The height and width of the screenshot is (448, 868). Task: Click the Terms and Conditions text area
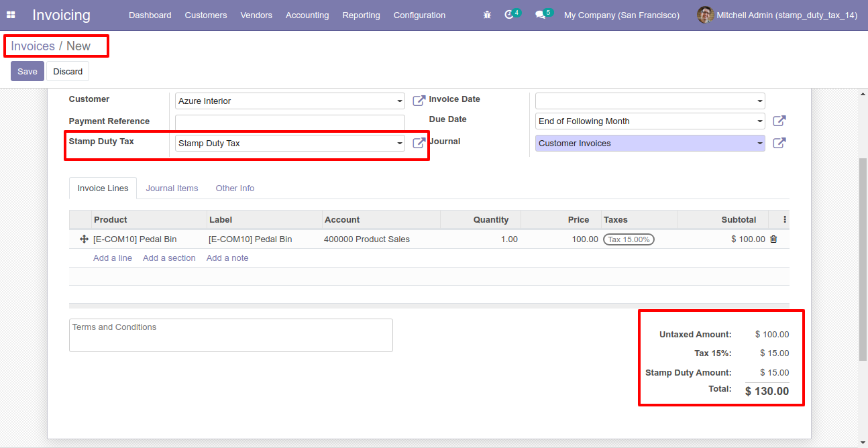(231, 335)
